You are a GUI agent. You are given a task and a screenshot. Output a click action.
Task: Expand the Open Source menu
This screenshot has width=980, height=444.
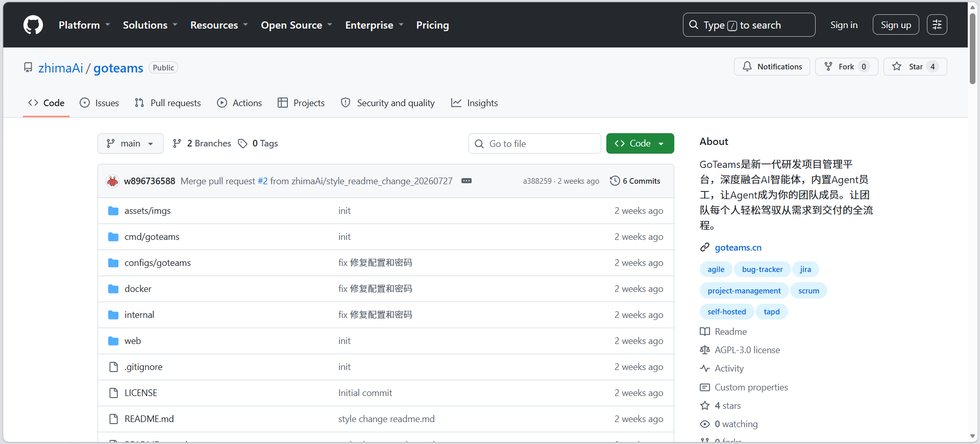(x=297, y=25)
